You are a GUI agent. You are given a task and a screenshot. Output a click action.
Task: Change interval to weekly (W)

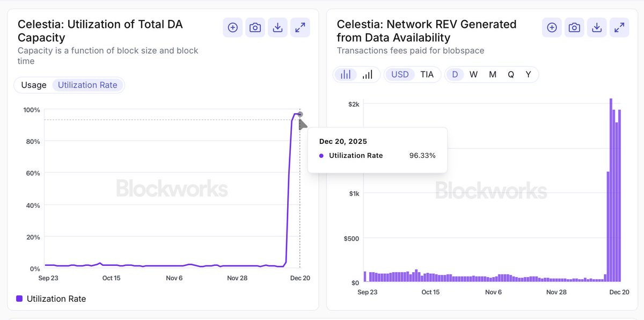pos(473,75)
